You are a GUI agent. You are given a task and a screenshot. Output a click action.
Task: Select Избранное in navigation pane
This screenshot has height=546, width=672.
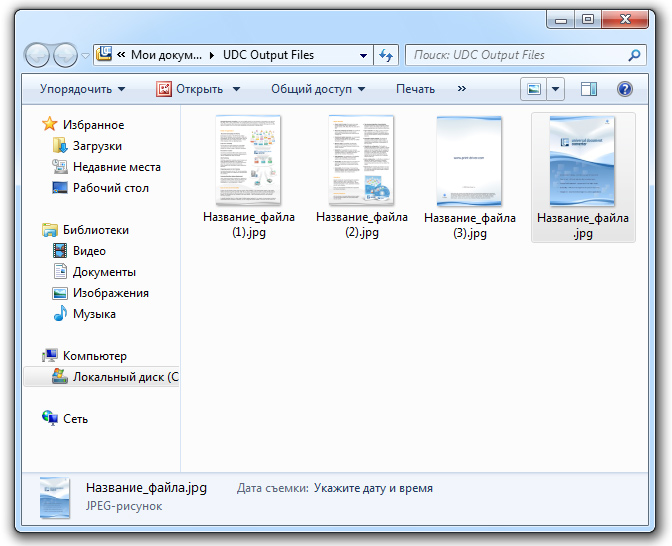(93, 125)
